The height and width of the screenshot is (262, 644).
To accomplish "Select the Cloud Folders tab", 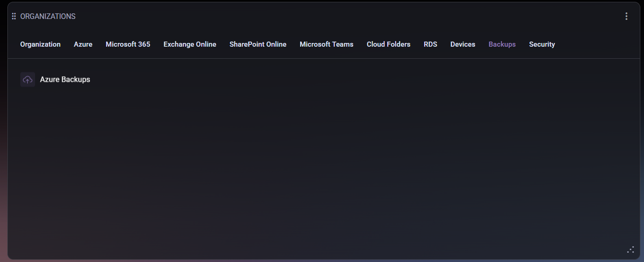I will coord(388,44).
